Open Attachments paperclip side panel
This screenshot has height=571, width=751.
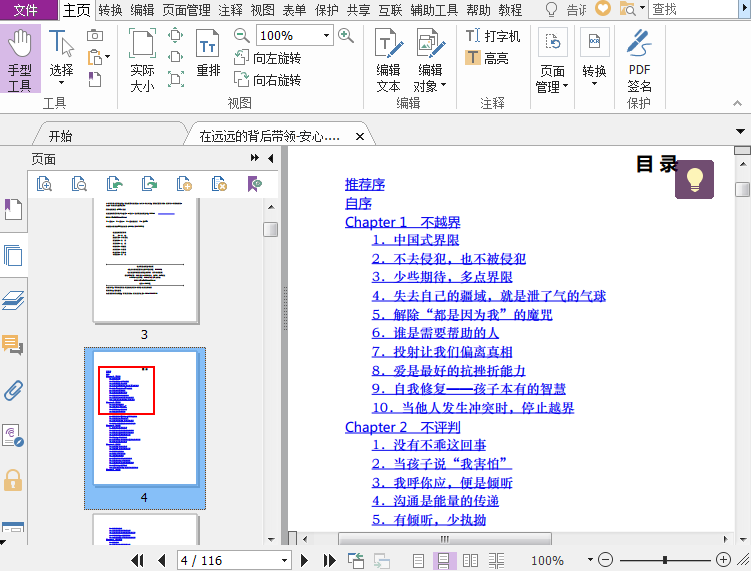point(13,390)
